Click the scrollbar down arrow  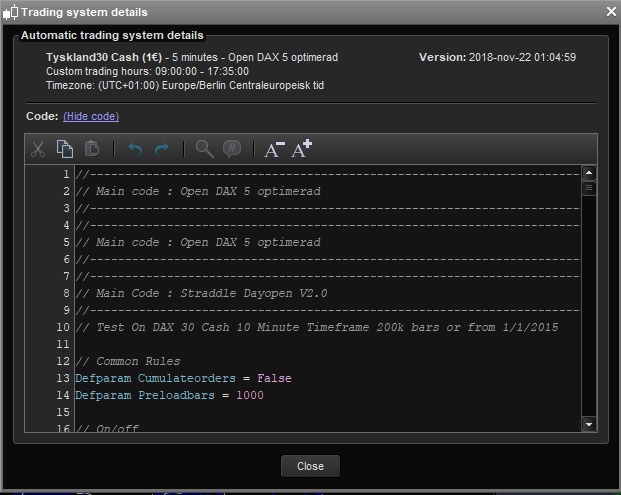coord(589,424)
